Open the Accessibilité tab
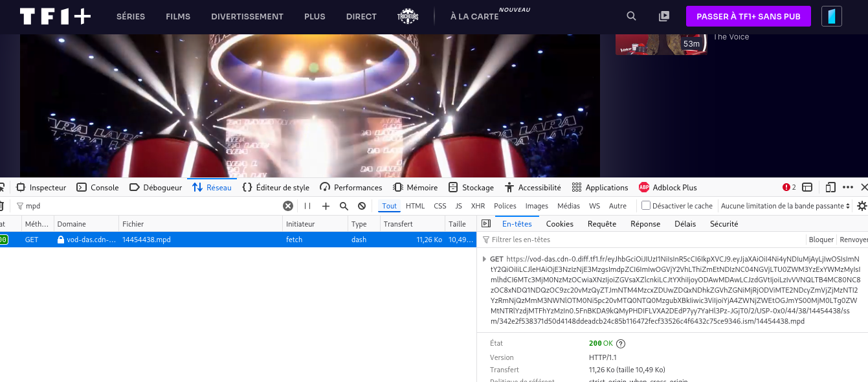Viewport: 868px width, 382px height. click(532, 188)
